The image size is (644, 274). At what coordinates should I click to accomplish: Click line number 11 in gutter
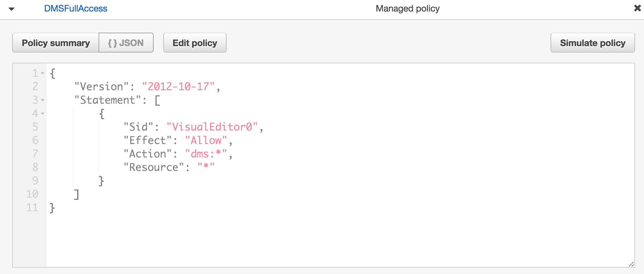(32, 208)
